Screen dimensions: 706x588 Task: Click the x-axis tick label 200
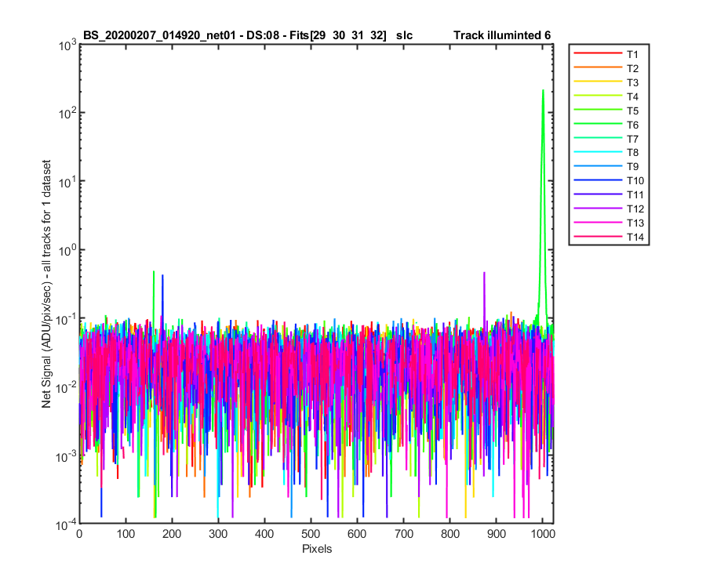tap(172, 534)
